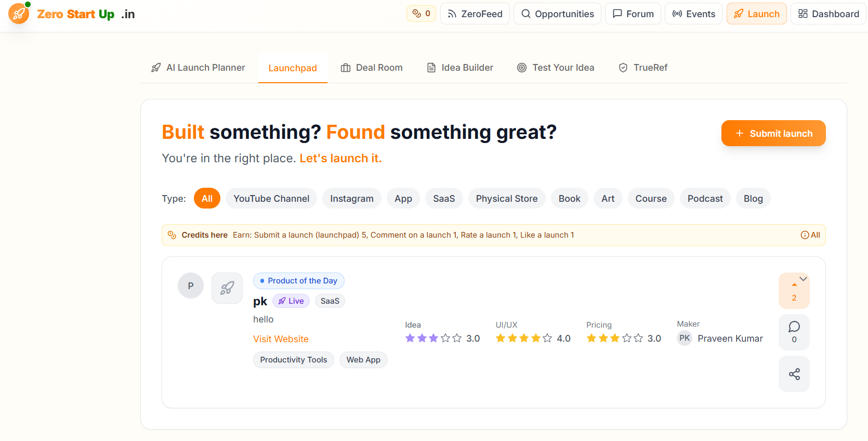Filter launches by Physical Store

(x=507, y=198)
